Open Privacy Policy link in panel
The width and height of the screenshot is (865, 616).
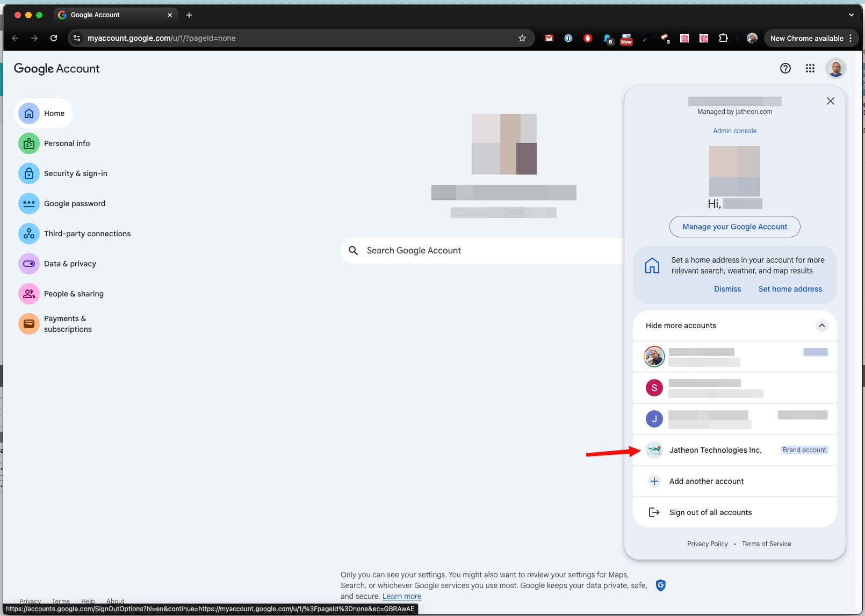click(x=707, y=544)
